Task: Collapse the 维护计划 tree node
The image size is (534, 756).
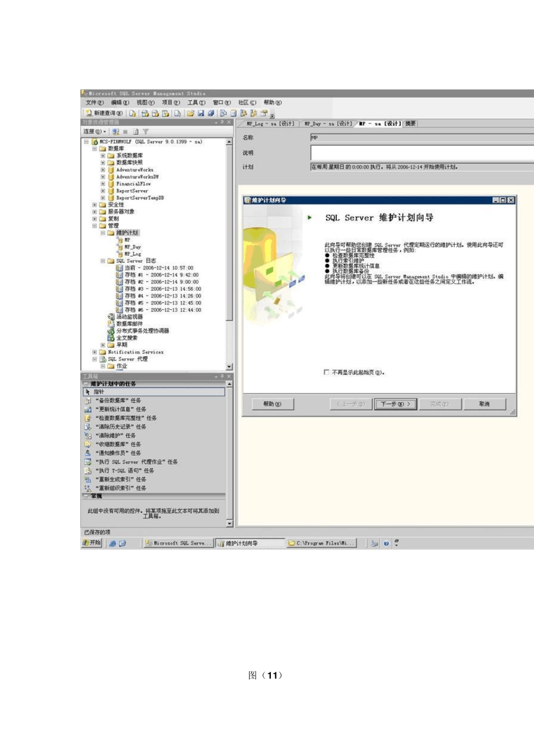Action: pos(103,233)
